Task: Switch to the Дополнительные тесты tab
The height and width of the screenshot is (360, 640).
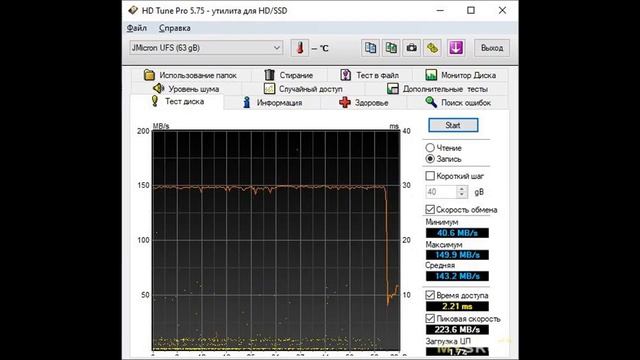Action: 437,89
